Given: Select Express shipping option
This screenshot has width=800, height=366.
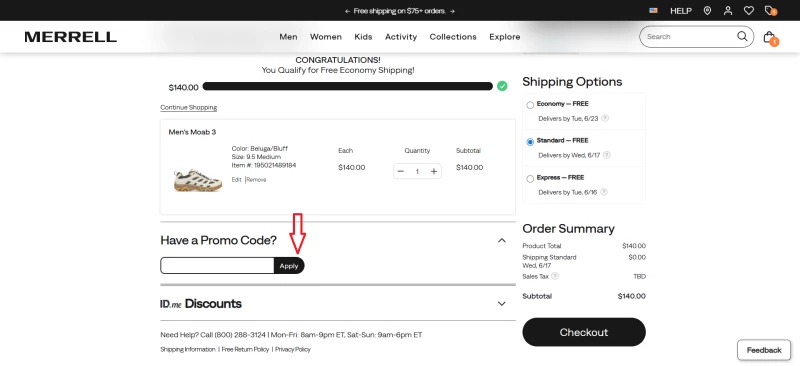Looking at the screenshot, I should pyautogui.click(x=530, y=179).
